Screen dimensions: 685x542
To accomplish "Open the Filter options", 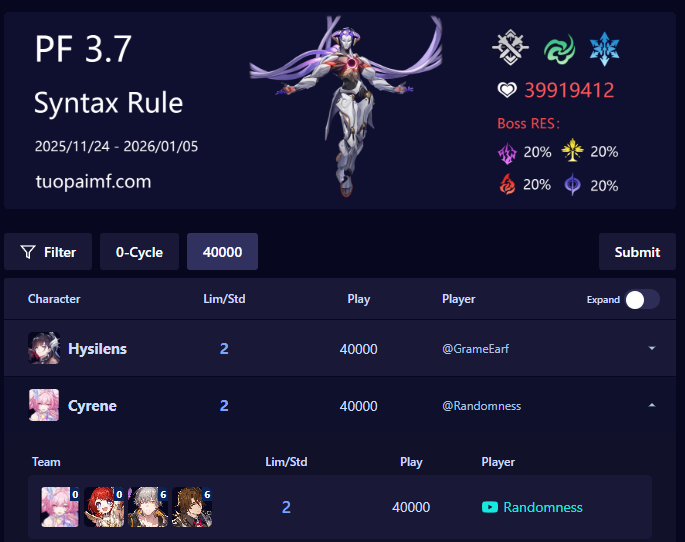I will pyautogui.click(x=48, y=252).
